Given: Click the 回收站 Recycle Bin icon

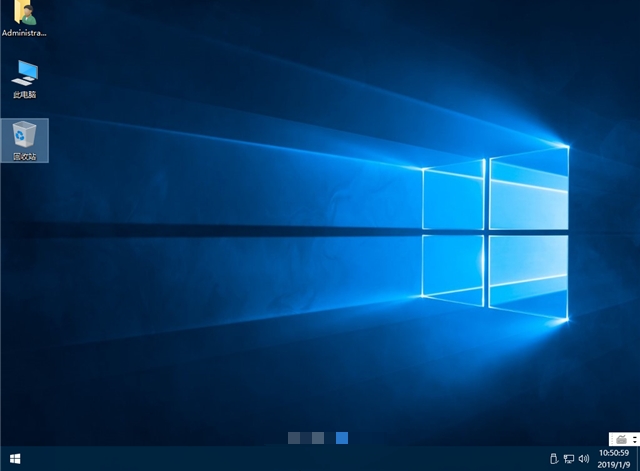Looking at the screenshot, I should point(24,135).
